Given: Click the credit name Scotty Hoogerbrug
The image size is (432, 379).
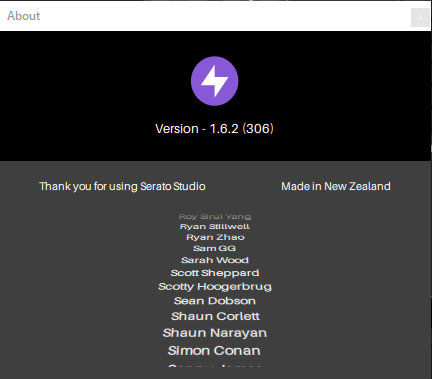Looking at the screenshot, I should (x=215, y=287).
